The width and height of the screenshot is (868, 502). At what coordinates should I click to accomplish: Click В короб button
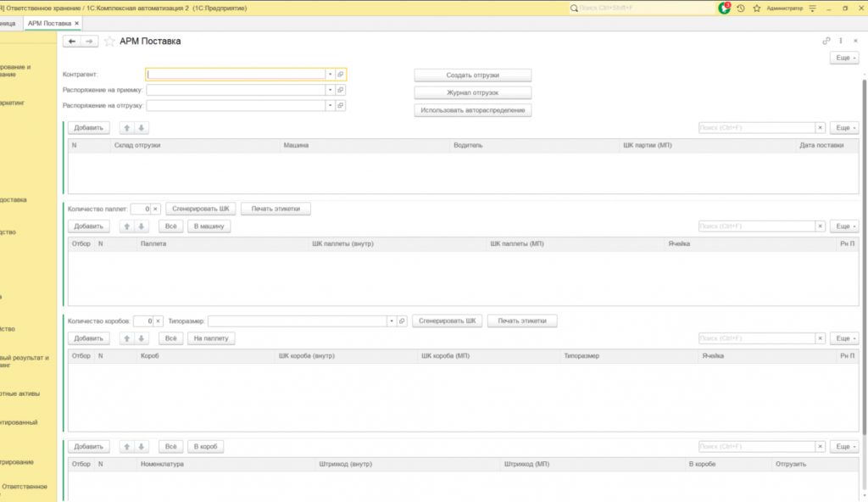[x=205, y=447]
